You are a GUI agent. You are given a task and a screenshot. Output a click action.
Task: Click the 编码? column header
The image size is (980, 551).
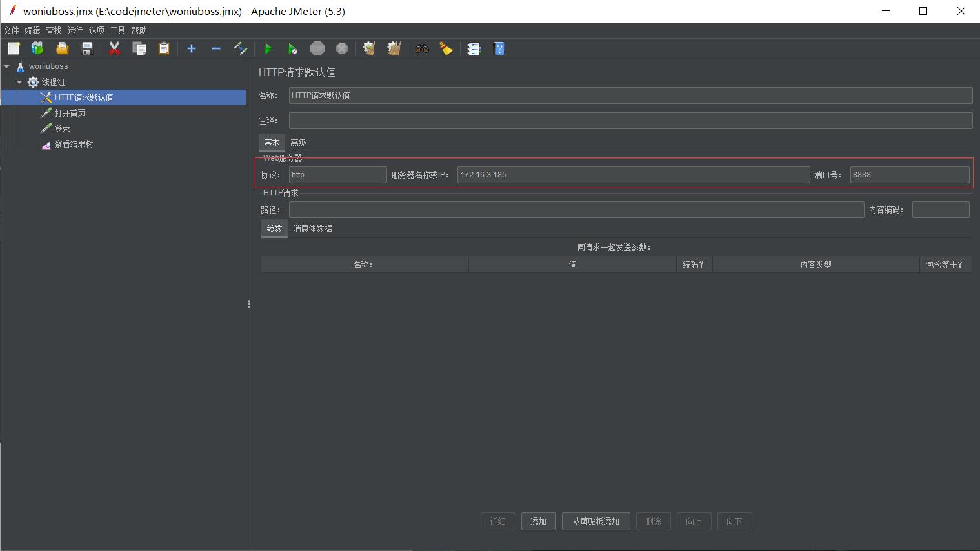[x=694, y=265]
